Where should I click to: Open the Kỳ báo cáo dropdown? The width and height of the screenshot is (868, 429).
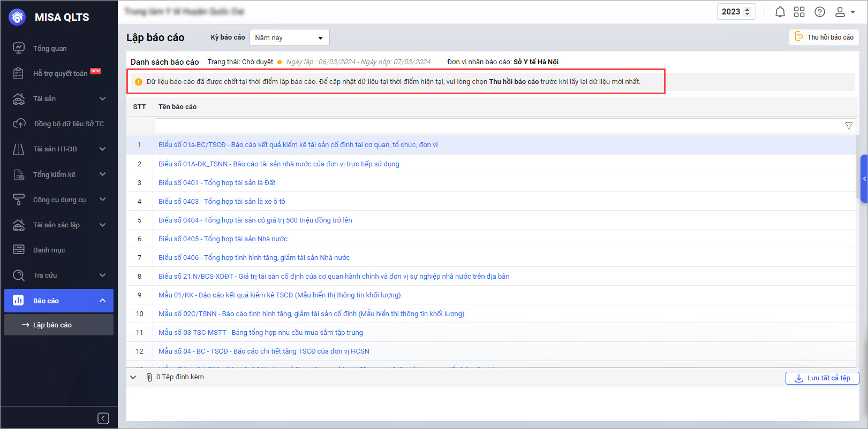tap(289, 37)
